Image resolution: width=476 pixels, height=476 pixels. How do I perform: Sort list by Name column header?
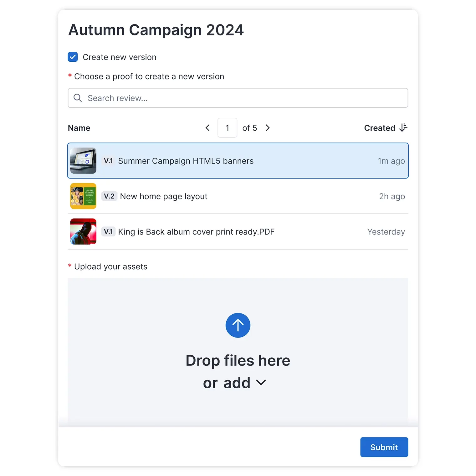[79, 128]
